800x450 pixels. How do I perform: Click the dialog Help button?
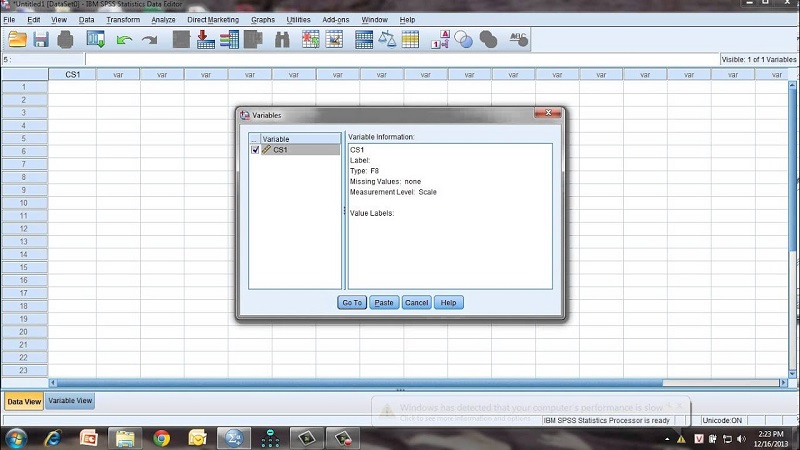click(448, 303)
